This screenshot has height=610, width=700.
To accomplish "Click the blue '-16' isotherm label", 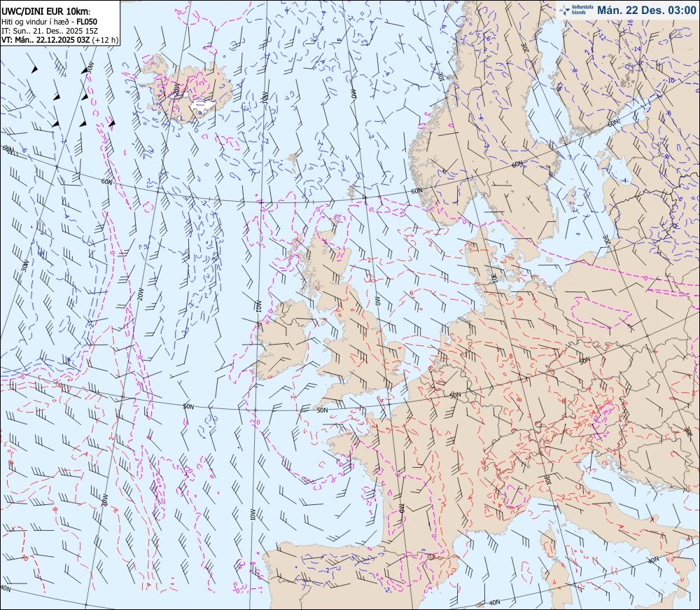I will [x=631, y=22].
